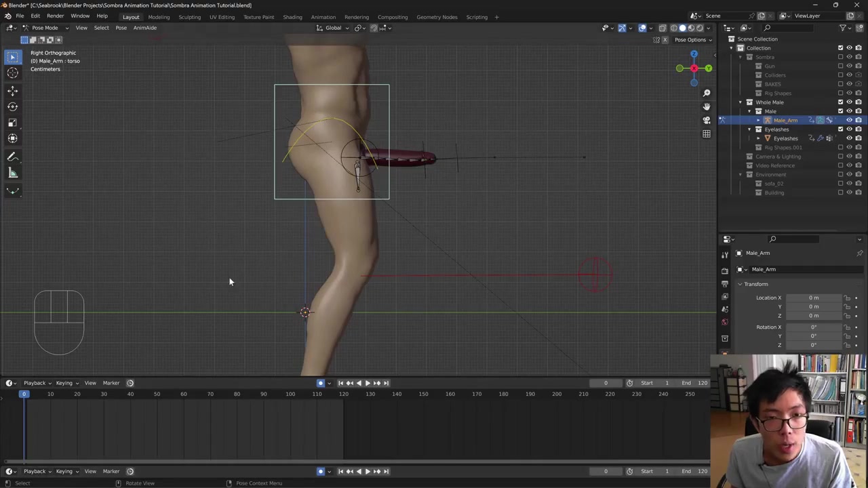Click frame 100 on timeline ruler

click(290, 394)
